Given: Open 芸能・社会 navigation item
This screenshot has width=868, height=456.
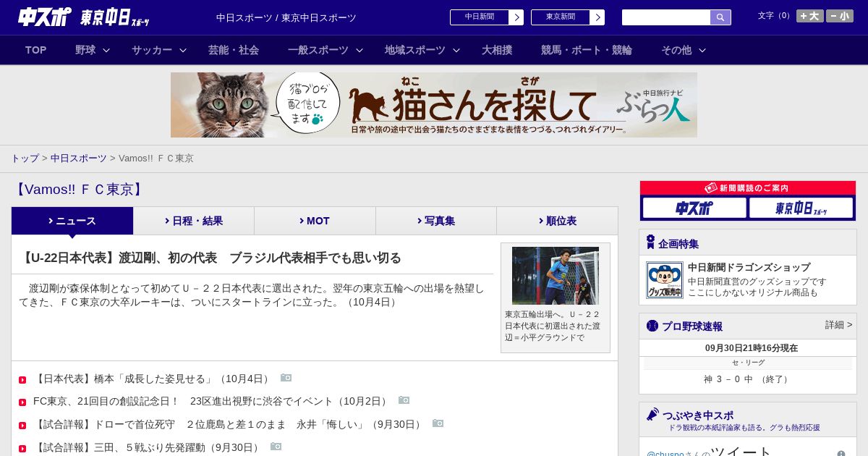Looking at the screenshot, I should point(234,50).
